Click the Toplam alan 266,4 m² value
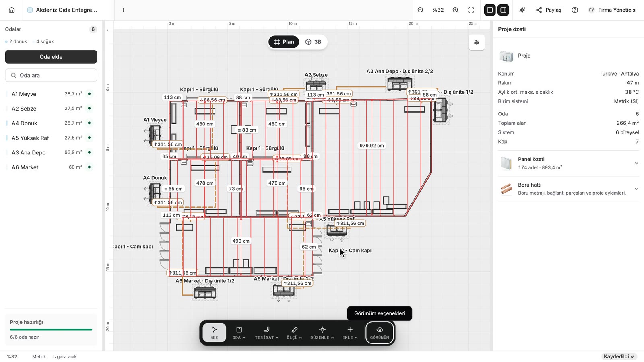Viewport: 644px width, 362px height. [x=627, y=123]
